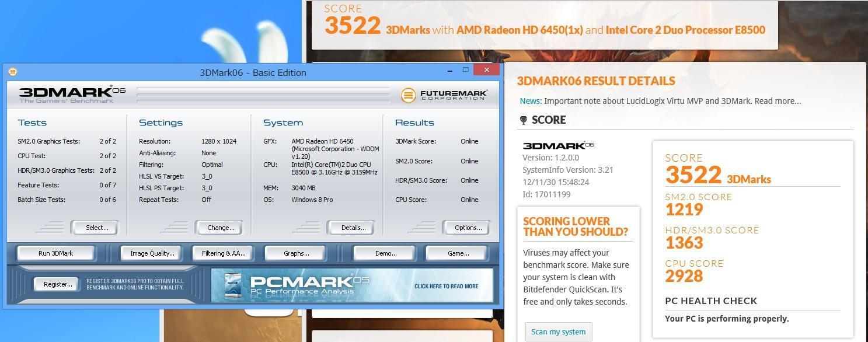Follow the 'Click here to read more' link
Screen dimensions: 868x342
point(446,287)
